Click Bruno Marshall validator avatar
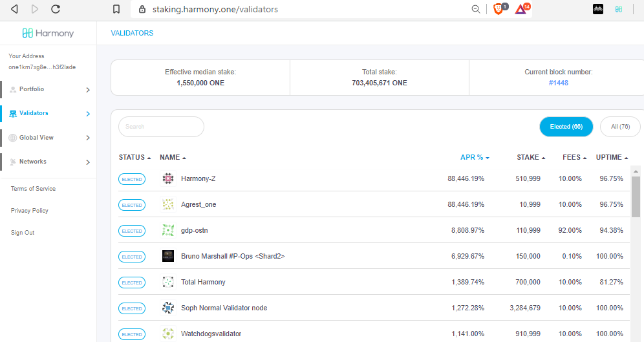 click(168, 256)
